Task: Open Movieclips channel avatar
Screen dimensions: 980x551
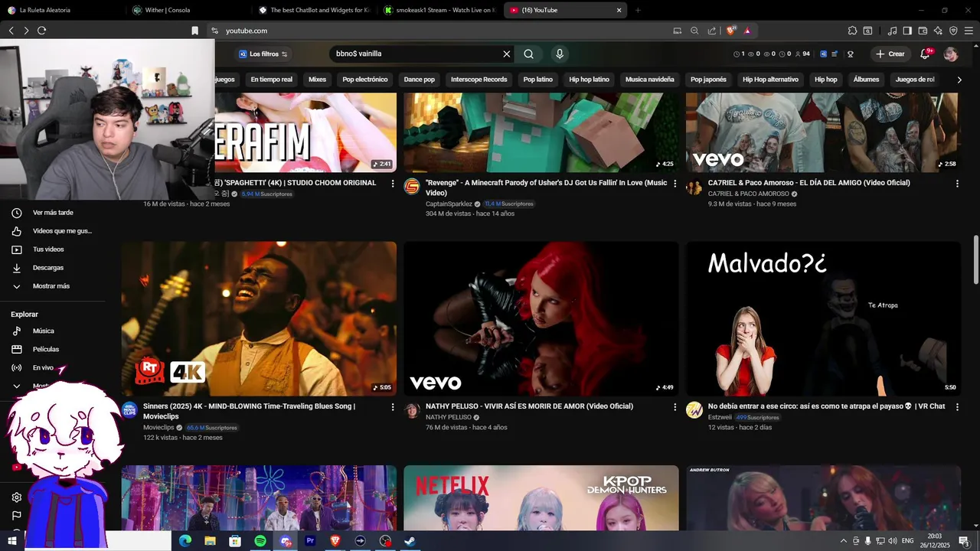Action: (129, 410)
